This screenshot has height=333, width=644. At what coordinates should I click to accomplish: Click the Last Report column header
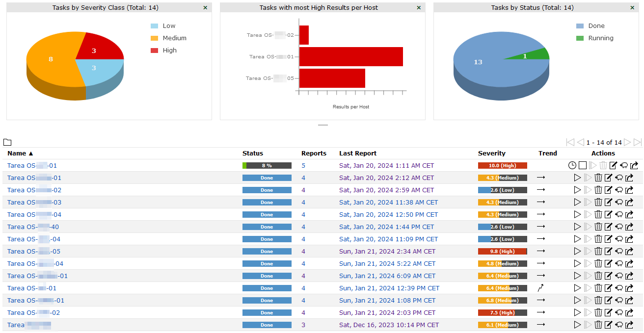coord(358,154)
